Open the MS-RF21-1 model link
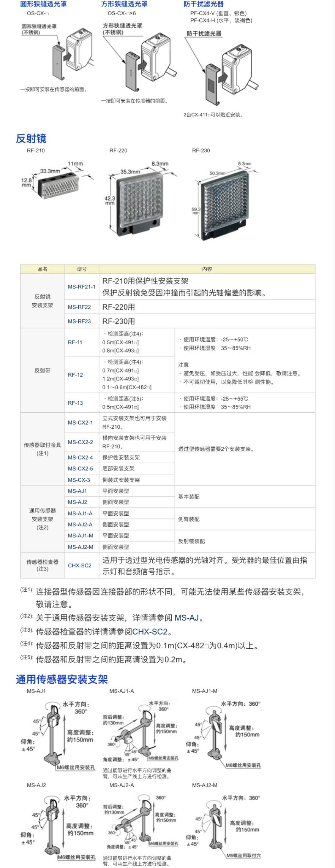 click(82, 287)
